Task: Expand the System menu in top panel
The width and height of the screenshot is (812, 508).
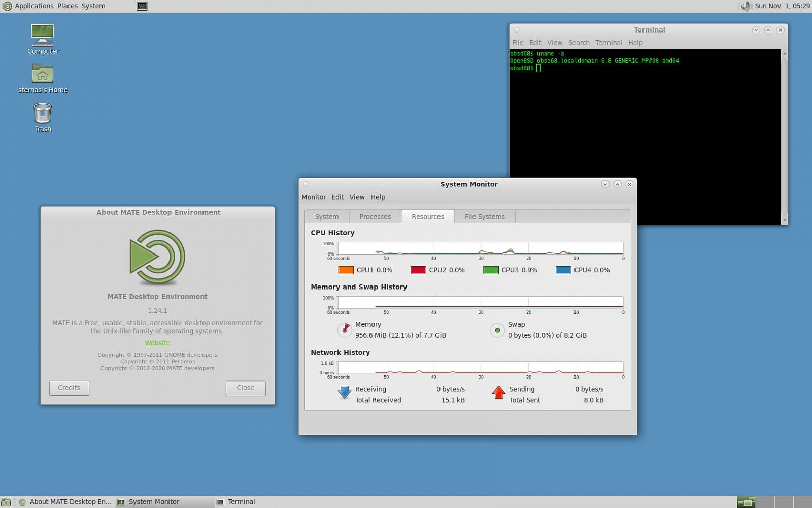Action: [x=93, y=6]
